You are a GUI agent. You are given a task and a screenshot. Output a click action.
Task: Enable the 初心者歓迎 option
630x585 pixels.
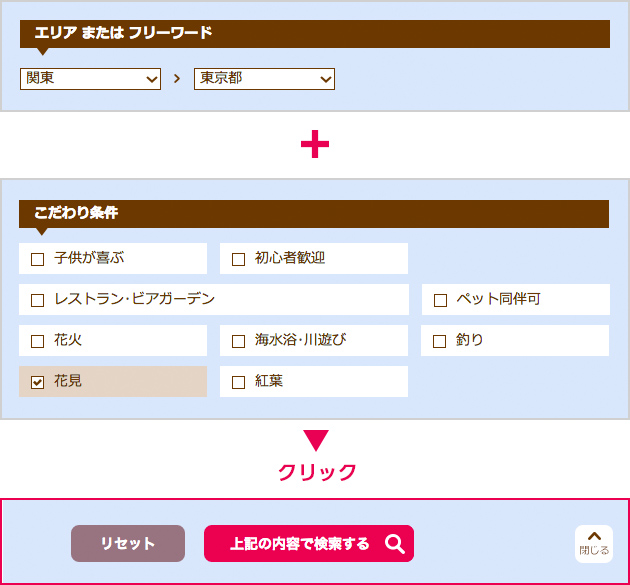238,259
